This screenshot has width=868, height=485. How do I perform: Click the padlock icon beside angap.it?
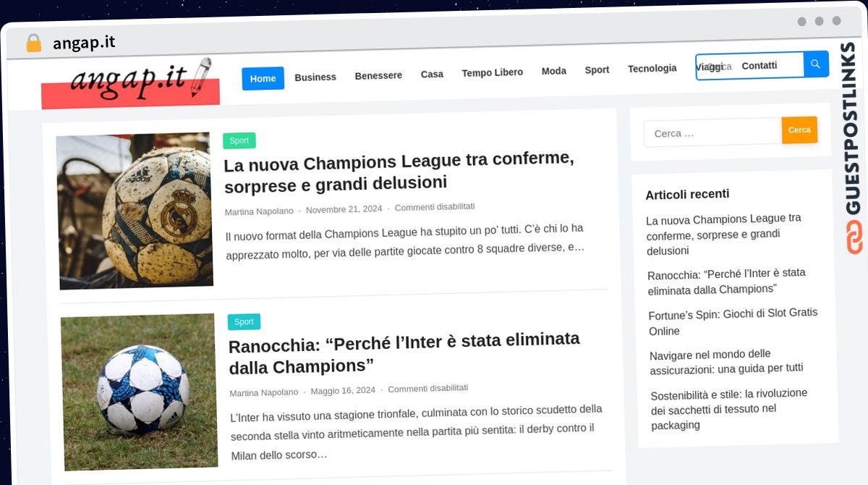(33, 43)
